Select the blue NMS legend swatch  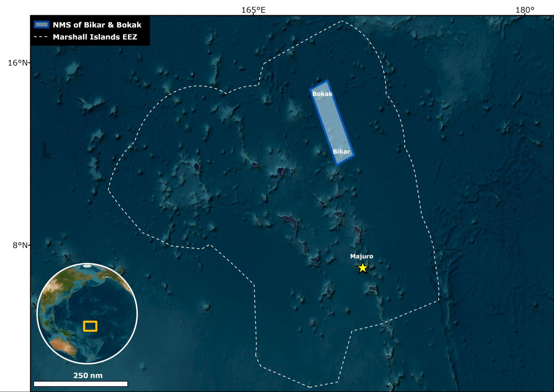coord(42,25)
